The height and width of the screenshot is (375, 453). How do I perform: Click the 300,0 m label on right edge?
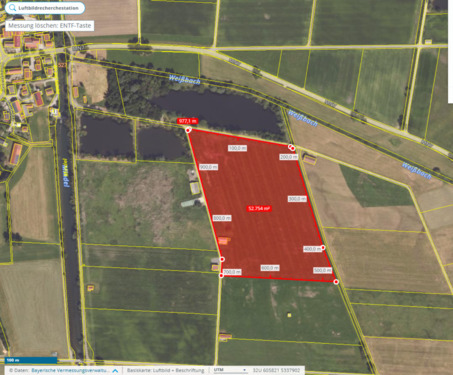coord(297,199)
